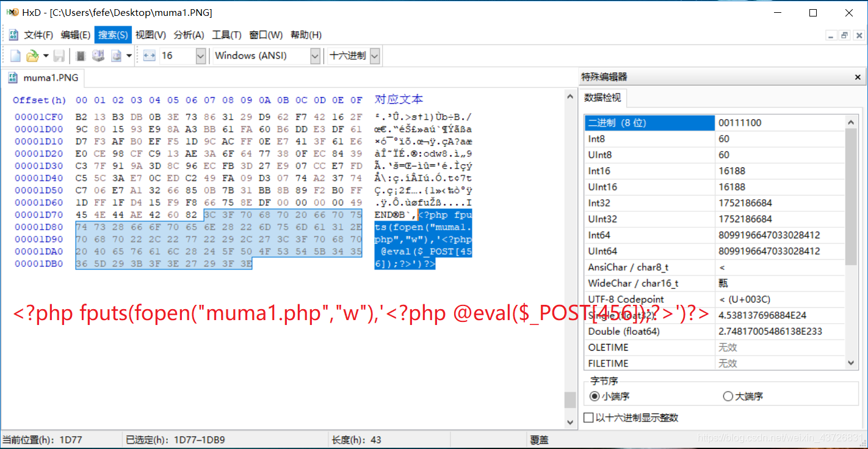Click the Save floppy disk icon

59,56
